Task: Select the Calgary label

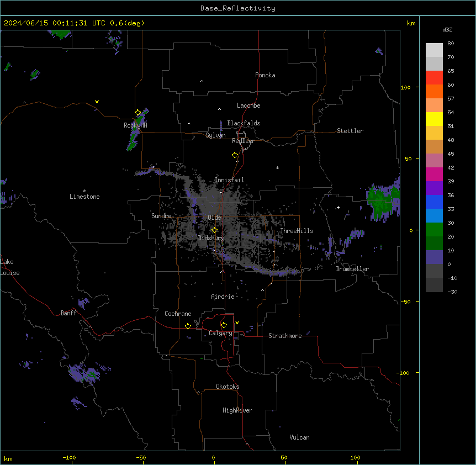Action: [x=220, y=333]
